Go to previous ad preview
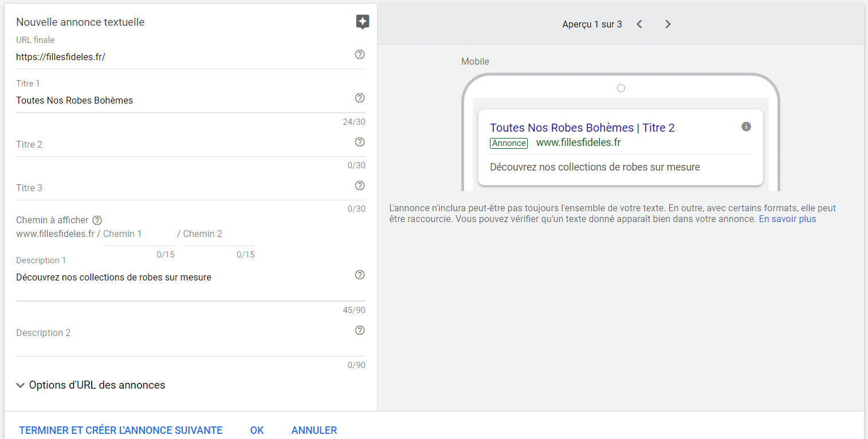The width and height of the screenshot is (868, 439). (x=639, y=24)
